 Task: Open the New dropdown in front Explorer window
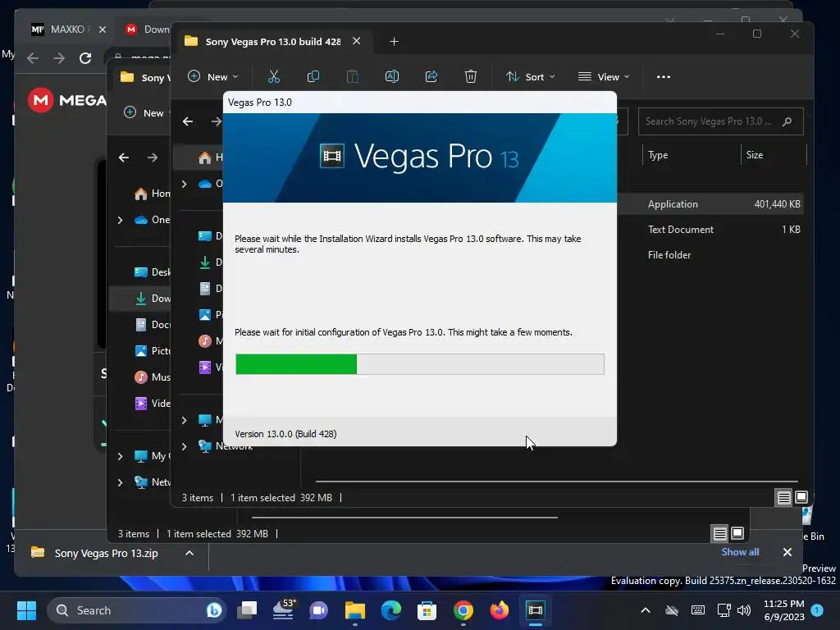point(212,76)
